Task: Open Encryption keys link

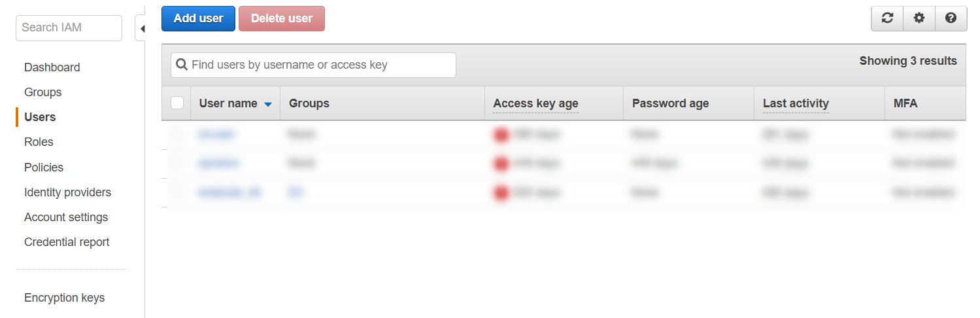Action: point(64,298)
